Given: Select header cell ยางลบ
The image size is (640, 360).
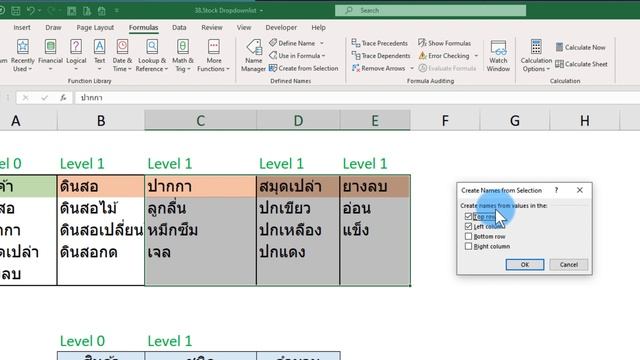Looking at the screenshot, I should click(375, 187).
